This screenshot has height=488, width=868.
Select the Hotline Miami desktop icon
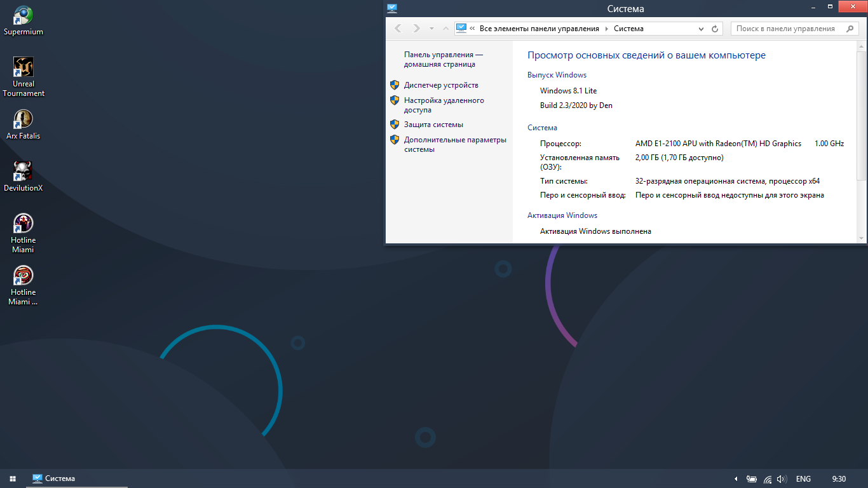pos(24,233)
